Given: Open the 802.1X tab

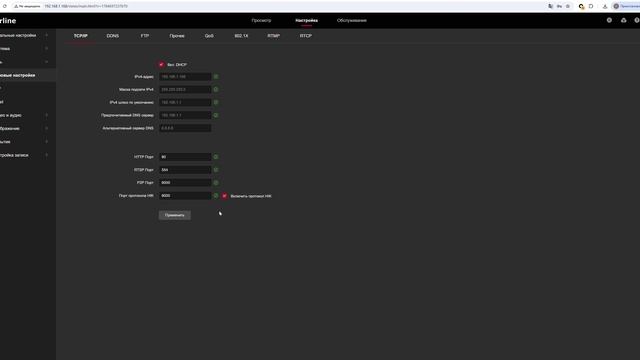Looking at the screenshot, I should [x=241, y=36].
